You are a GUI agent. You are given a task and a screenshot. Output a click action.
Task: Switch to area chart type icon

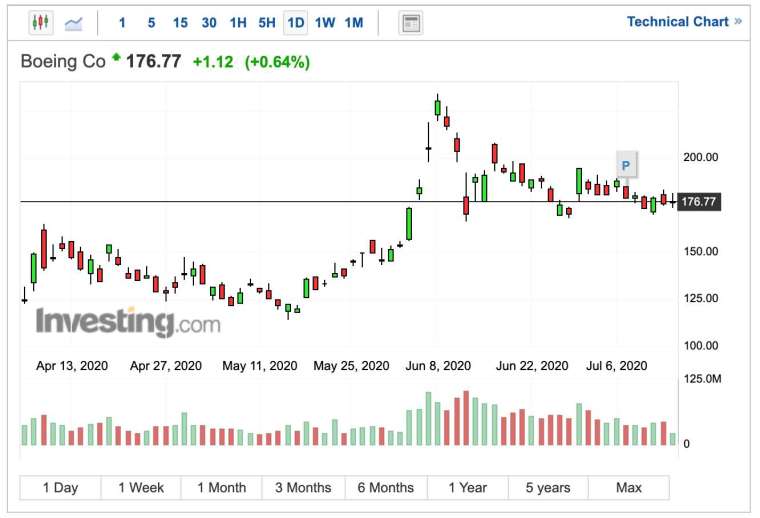[x=74, y=23]
